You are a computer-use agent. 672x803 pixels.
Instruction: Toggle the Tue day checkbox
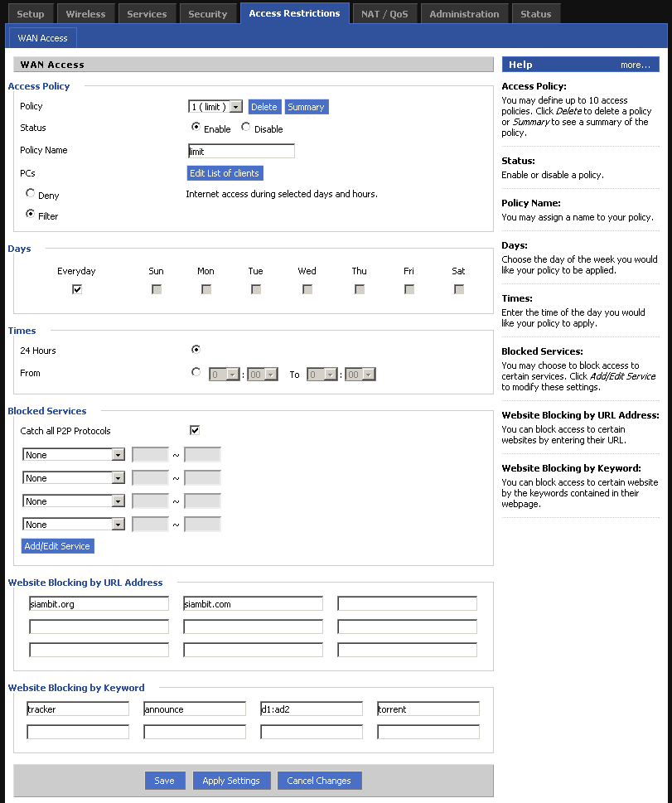[x=256, y=289]
